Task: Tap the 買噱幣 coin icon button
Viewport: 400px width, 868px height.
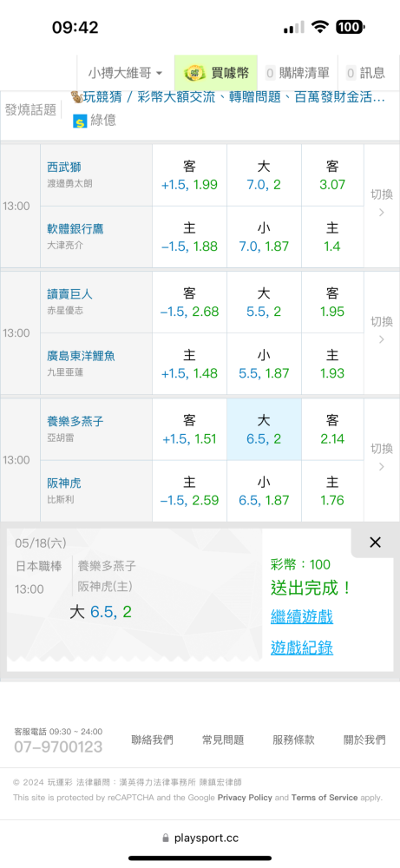Action: point(216,73)
